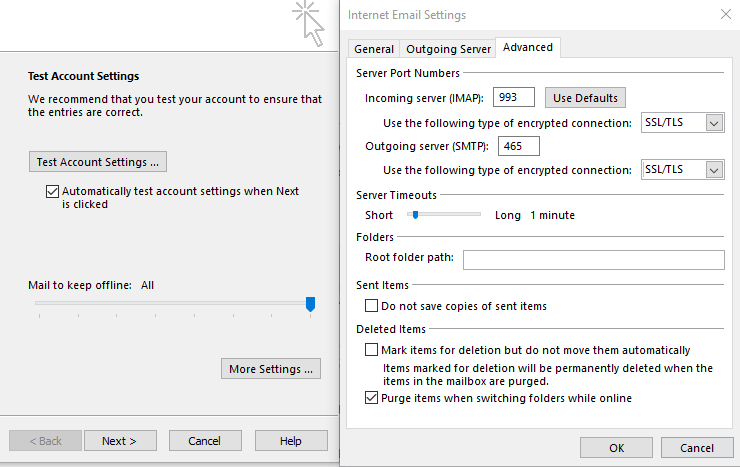Click the 'Mail to keep offline: All' label

click(x=91, y=285)
